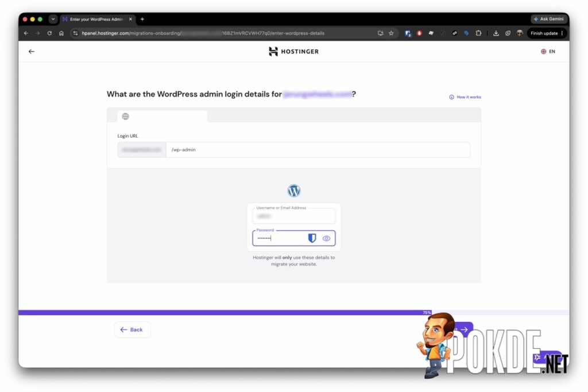Click the Back button
Viewport: 588px width, 392px height.
point(132,329)
